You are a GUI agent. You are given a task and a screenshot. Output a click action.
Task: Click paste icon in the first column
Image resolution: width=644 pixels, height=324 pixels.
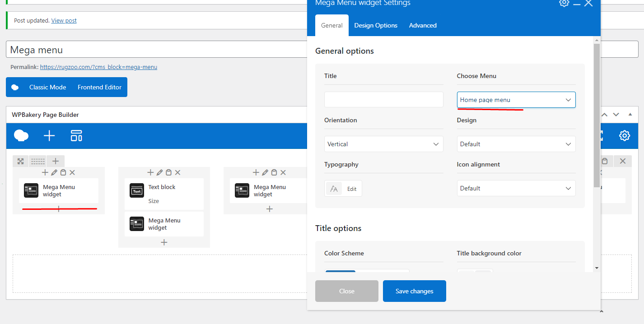63,172
